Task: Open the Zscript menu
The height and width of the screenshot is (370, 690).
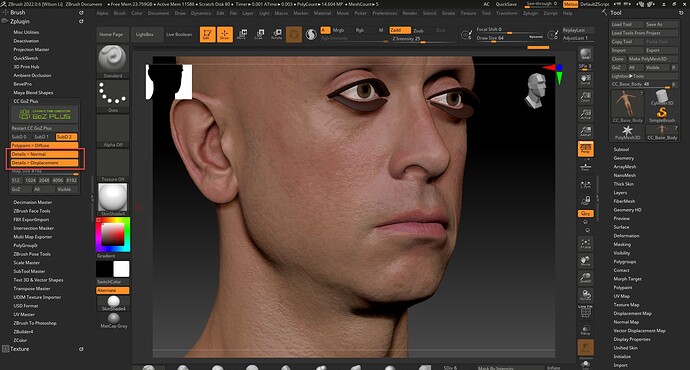Action: pos(550,13)
